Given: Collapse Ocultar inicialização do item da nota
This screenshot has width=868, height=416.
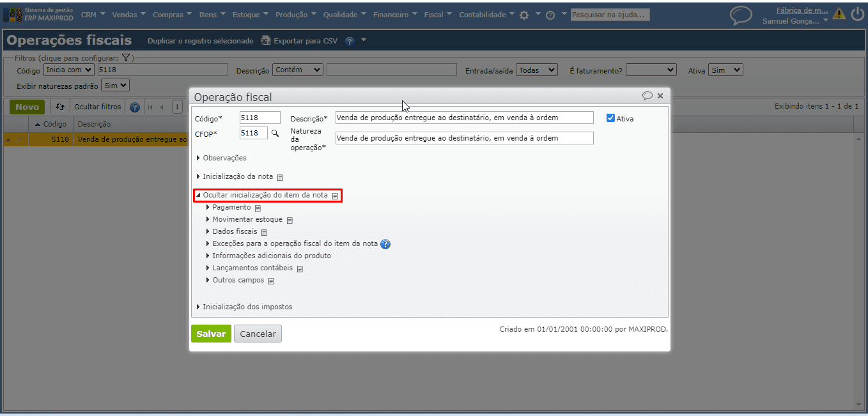Looking at the screenshot, I should (x=262, y=195).
